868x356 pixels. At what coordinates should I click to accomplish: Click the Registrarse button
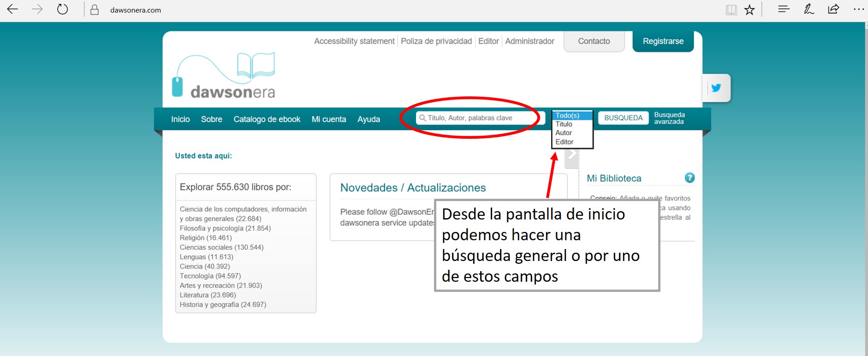(x=663, y=41)
